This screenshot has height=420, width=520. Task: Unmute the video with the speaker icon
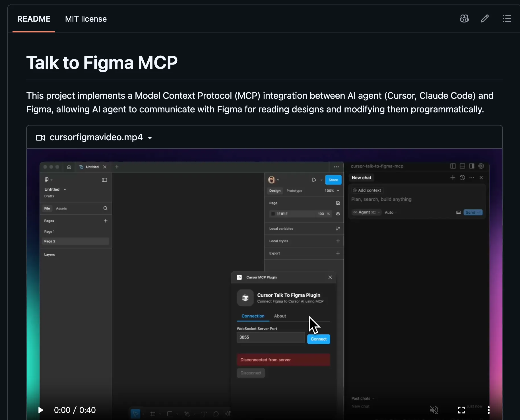pyautogui.click(x=434, y=410)
